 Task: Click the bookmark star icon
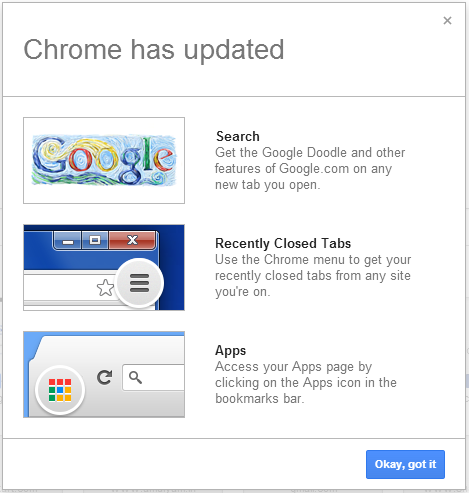tap(105, 288)
